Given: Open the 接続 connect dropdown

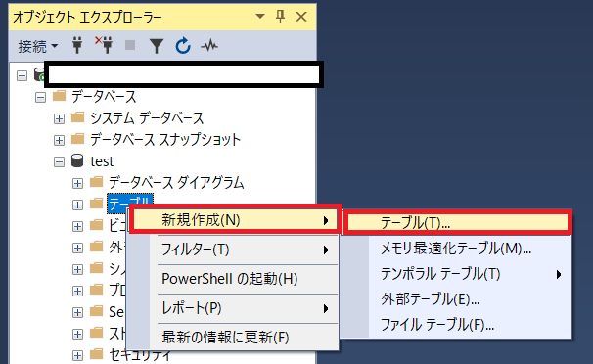Looking at the screenshot, I should 38,46.
